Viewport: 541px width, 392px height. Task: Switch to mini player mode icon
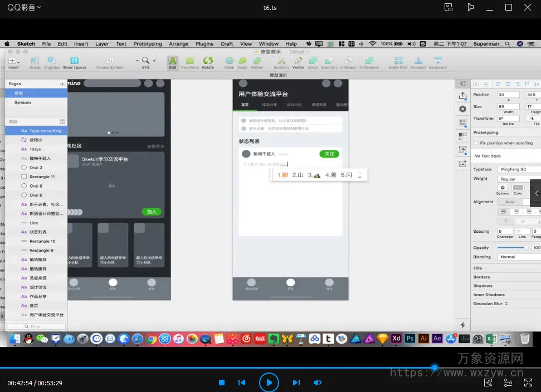tap(449, 7)
